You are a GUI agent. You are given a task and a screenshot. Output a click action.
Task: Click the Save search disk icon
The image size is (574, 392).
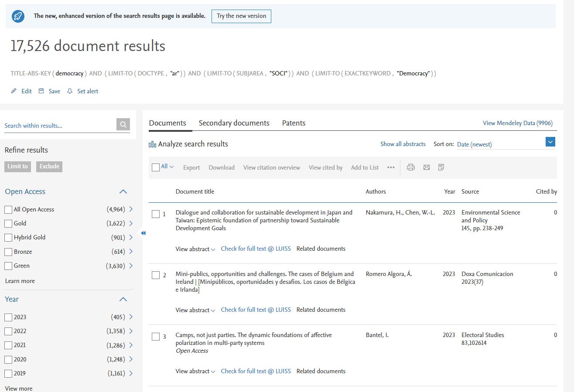[x=41, y=91]
